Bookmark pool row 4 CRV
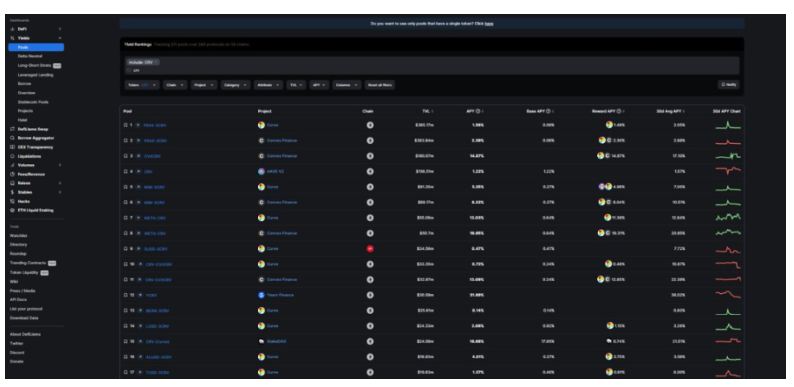Screen dimensions: 794x387 (126, 172)
